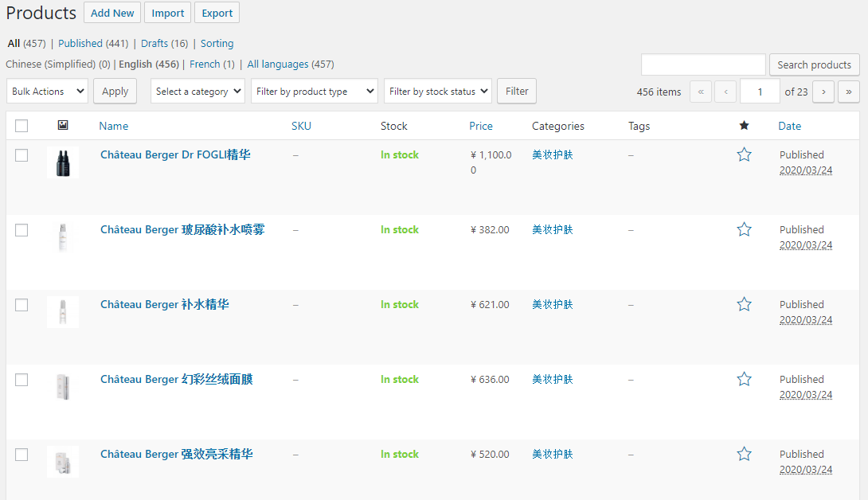Go to next page arrow
Viewport: 868px width, 500px height.
[823, 92]
